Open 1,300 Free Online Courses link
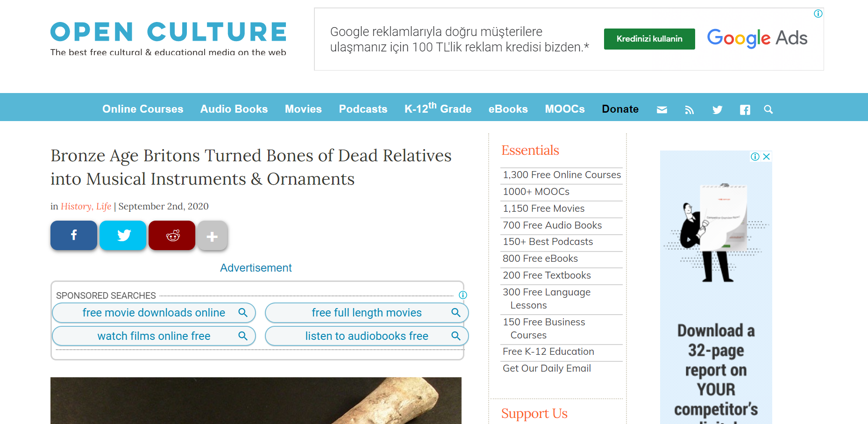This screenshot has height=424, width=868. [562, 175]
